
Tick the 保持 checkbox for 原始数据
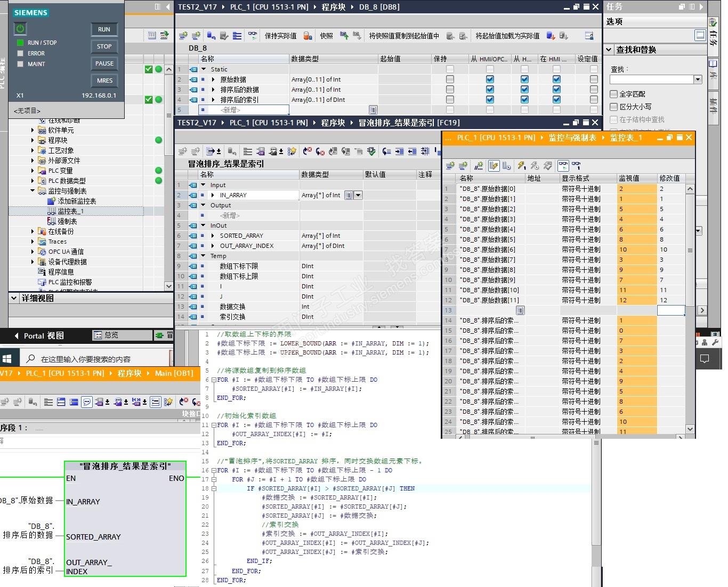450,79
